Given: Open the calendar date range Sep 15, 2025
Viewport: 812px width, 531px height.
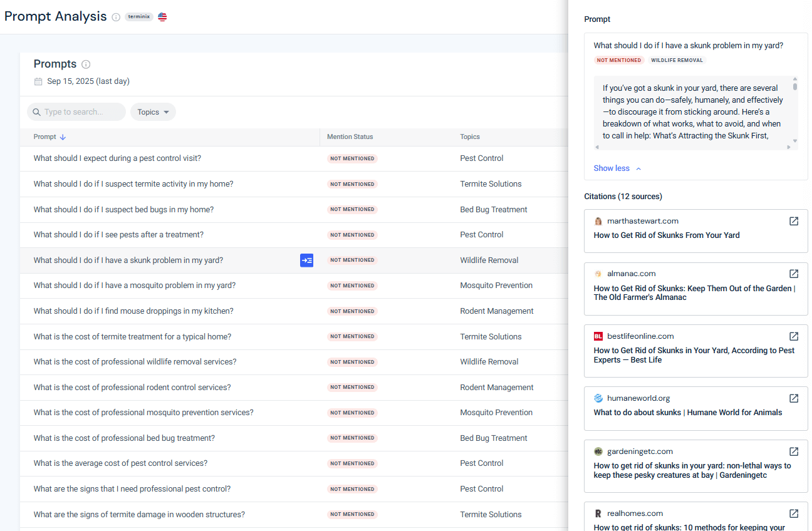Looking at the screenshot, I should click(81, 81).
